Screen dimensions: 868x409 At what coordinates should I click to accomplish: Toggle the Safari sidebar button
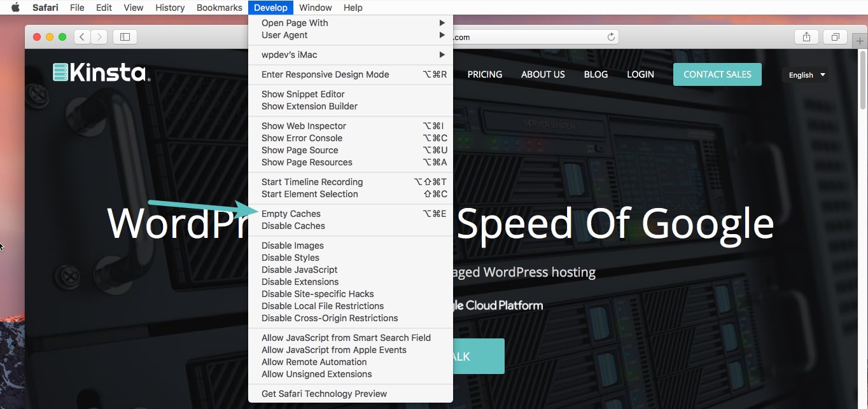click(x=125, y=37)
